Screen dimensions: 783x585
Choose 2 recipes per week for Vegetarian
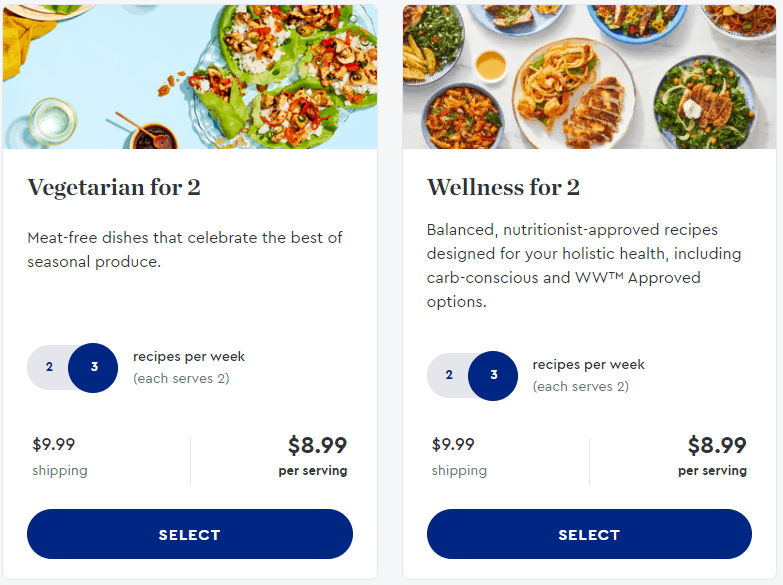[x=49, y=367]
